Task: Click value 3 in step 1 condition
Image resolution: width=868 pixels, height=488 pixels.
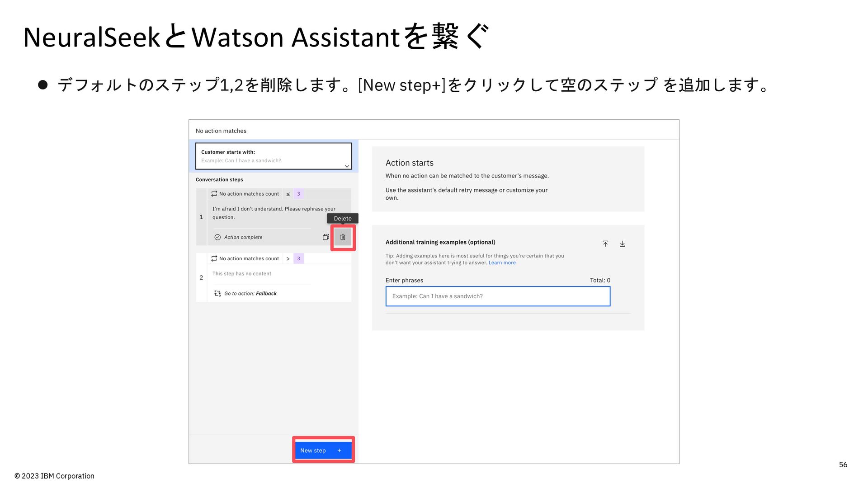Action: point(298,194)
